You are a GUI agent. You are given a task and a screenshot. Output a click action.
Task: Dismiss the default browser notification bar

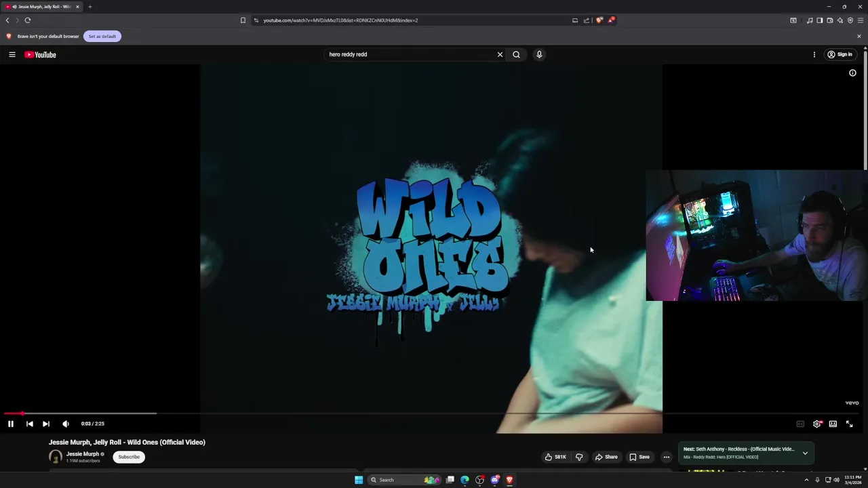click(859, 36)
